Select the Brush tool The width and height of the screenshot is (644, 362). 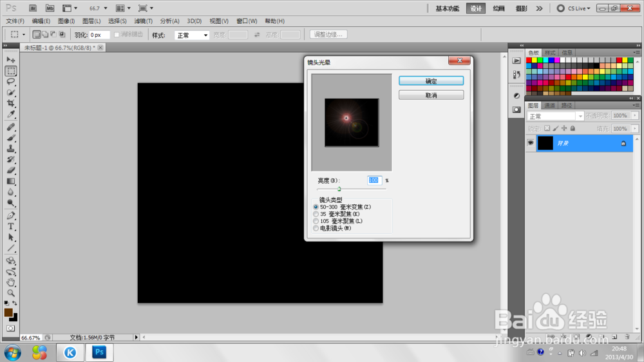tap(11, 138)
